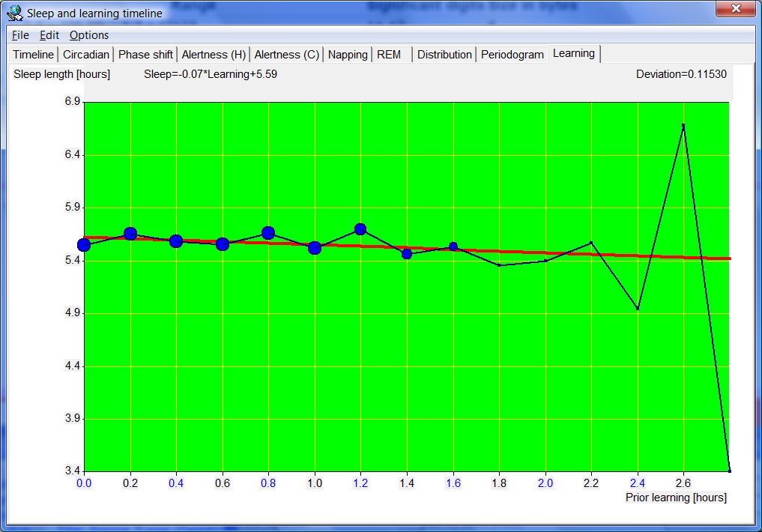Select the Alertness (C) tab

[286, 55]
